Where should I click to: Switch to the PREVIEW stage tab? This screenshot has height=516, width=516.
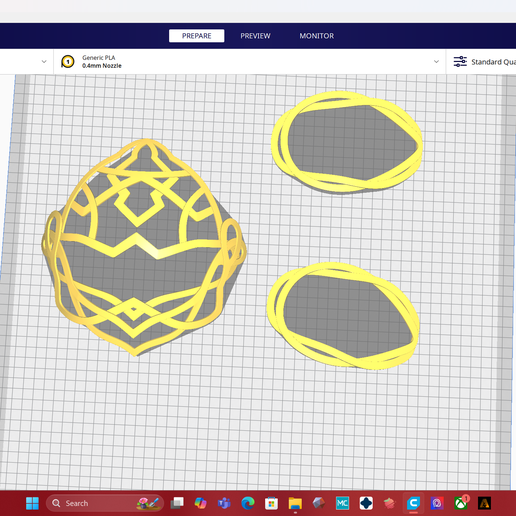click(255, 36)
